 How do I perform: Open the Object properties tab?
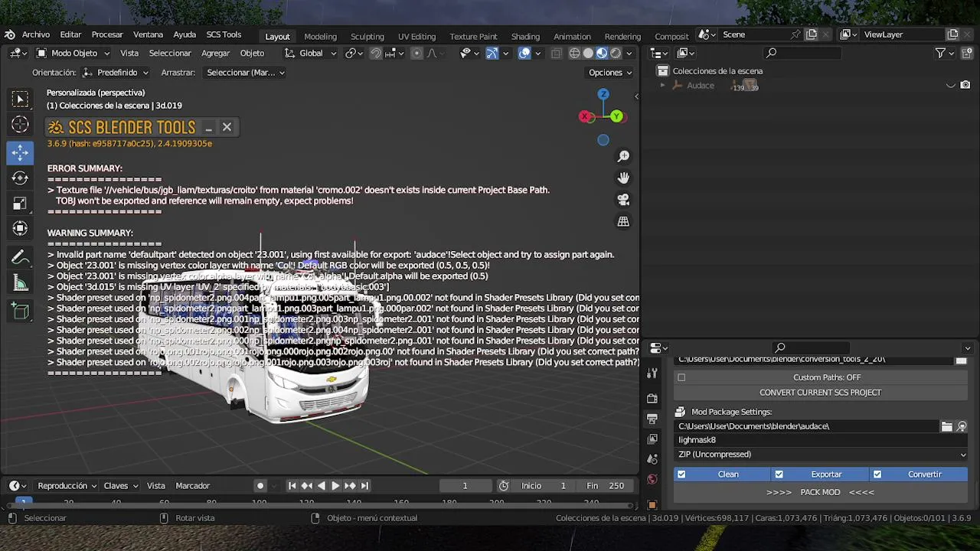652,504
